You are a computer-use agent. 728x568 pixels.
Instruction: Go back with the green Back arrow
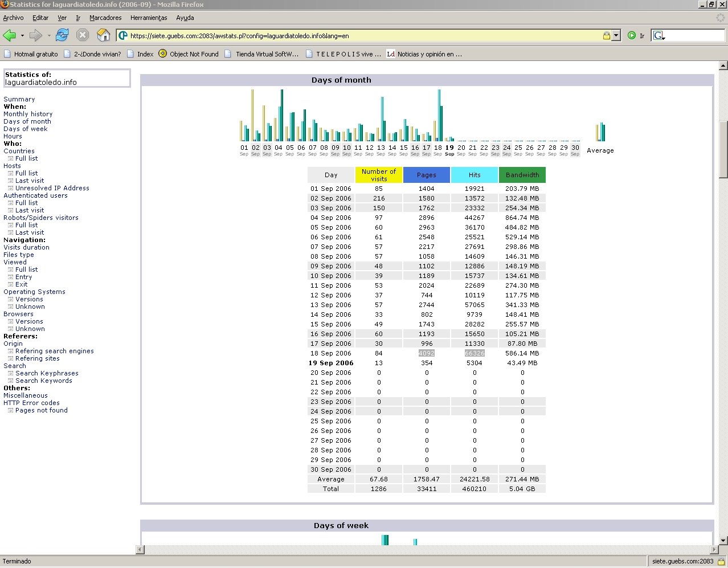point(9,35)
